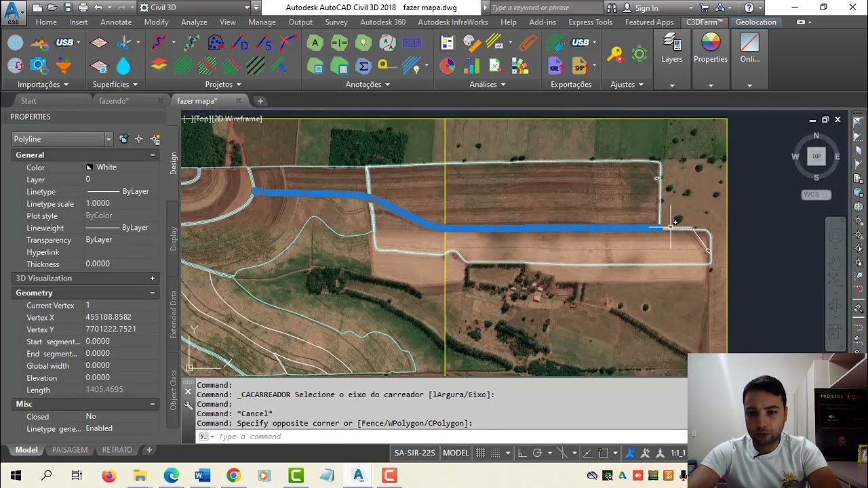The height and width of the screenshot is (488, 868).
Task: Click the line S tool icon
Action: 264,43
